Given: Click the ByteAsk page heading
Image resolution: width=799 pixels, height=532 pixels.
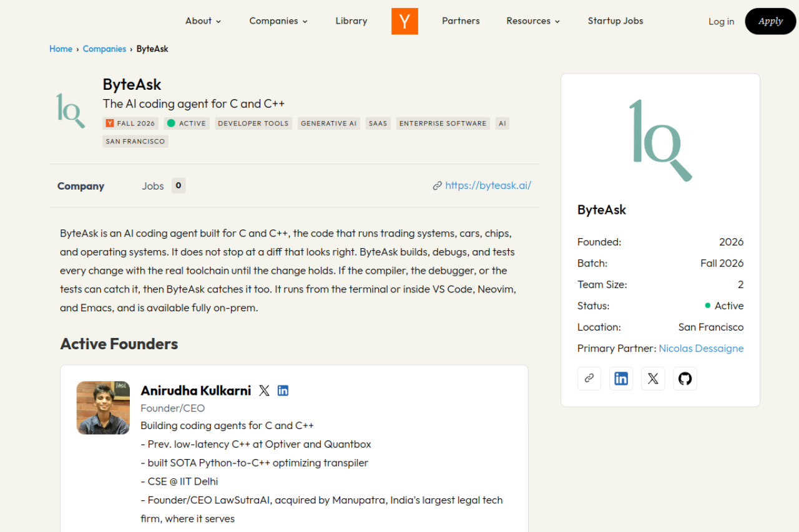Looking at the screenshot, I should point(132,84).
